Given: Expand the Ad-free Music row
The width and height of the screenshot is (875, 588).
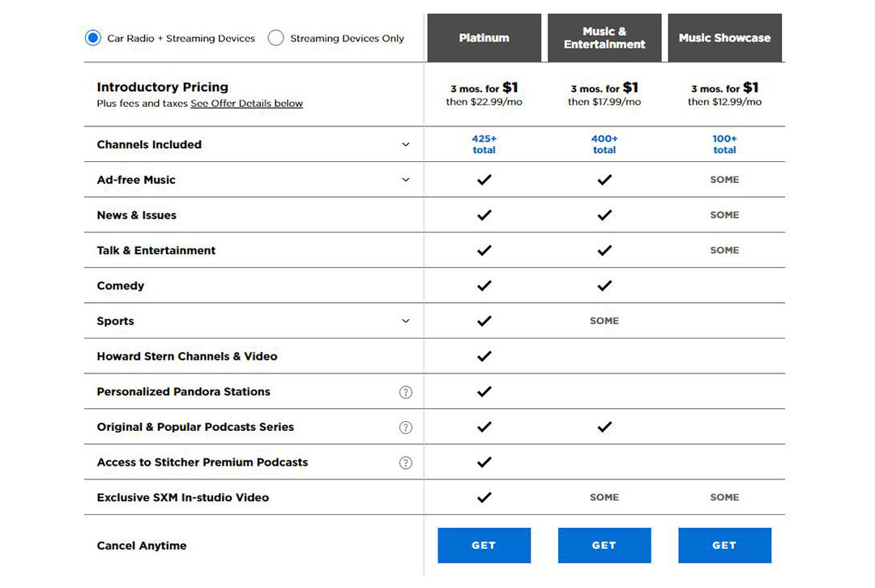Looking at the screenshot, I should [x=406, y=180].
